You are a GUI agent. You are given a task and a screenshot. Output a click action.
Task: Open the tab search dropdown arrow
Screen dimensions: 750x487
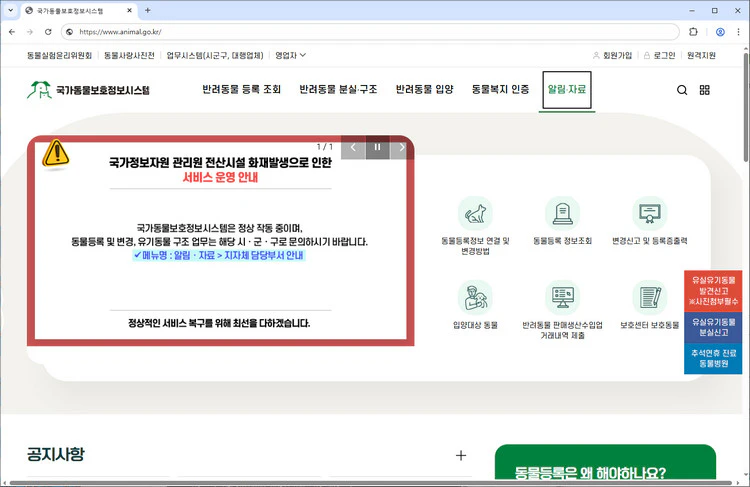point(10,10)
